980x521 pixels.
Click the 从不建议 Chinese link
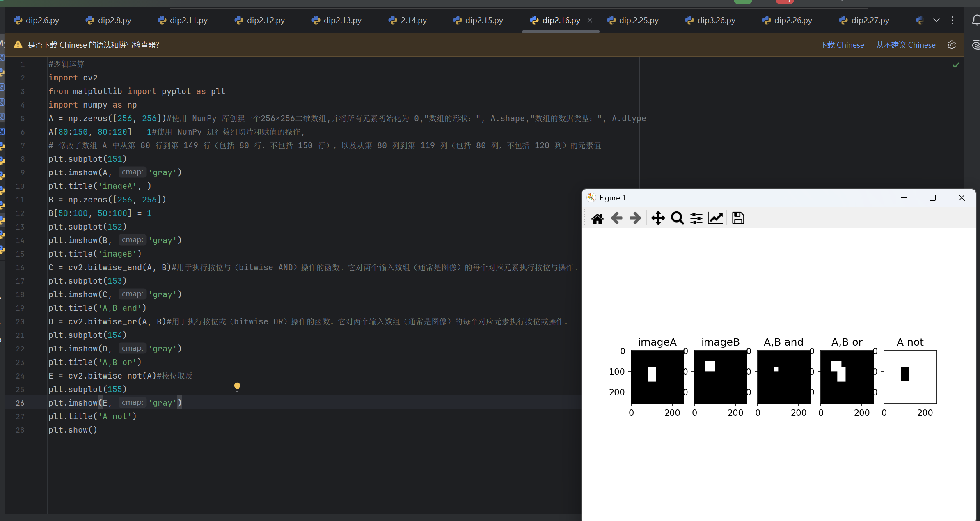point(906,45)
